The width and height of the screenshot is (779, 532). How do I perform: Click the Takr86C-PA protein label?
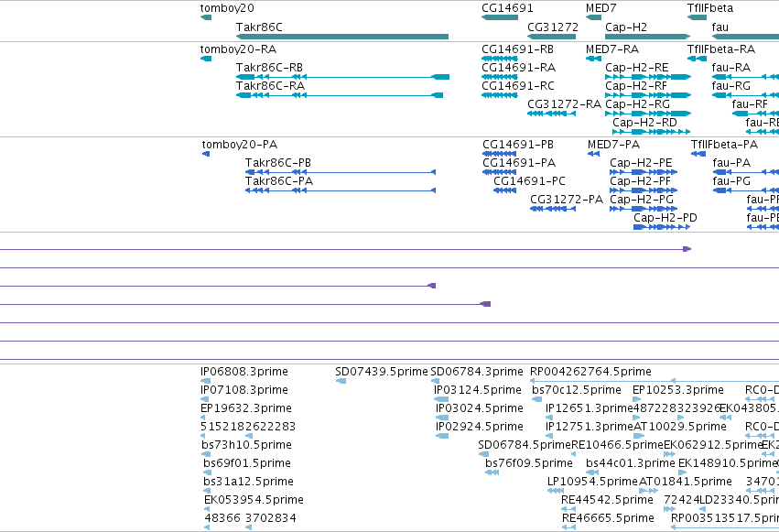click(279, 181)
